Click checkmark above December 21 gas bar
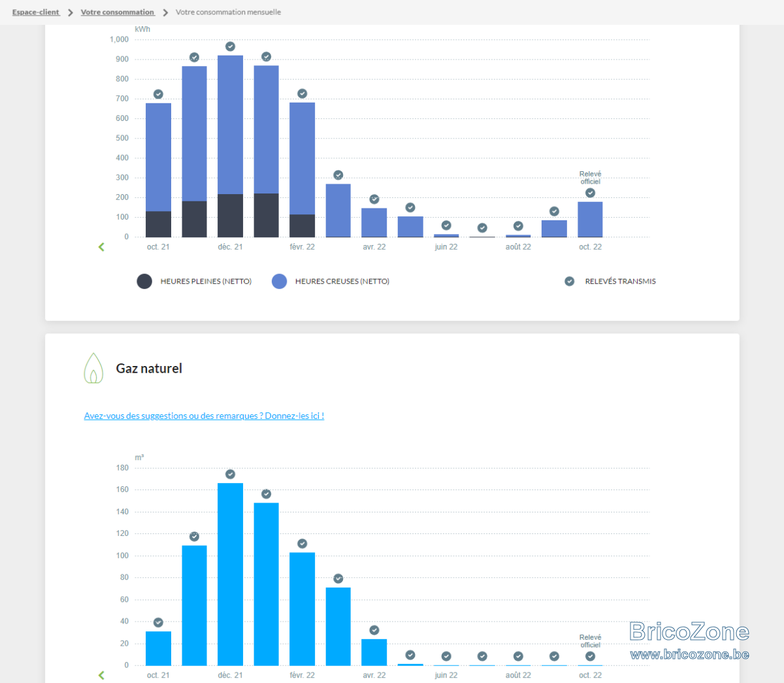The image size is (784, 683). [230, 475]
